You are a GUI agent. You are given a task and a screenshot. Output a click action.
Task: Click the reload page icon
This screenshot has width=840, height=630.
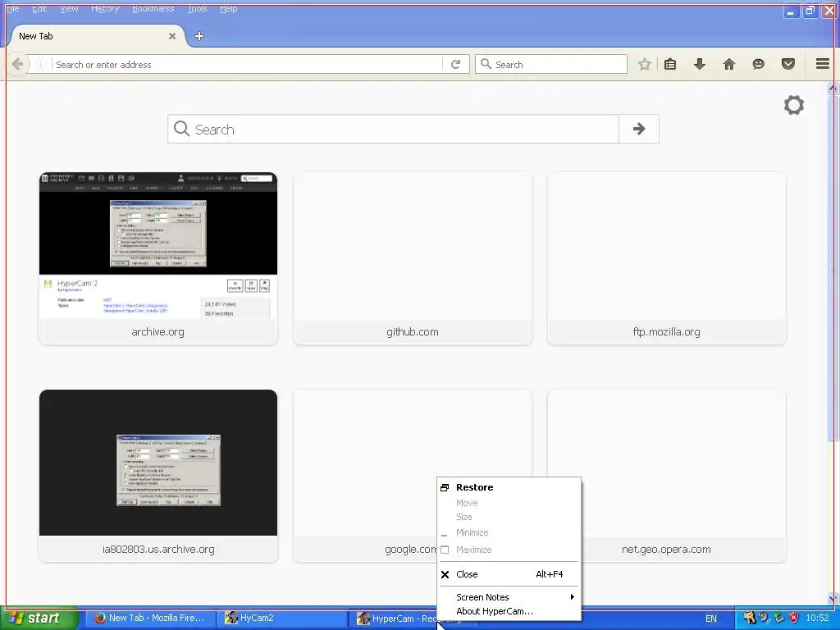[x=455, y=64]
